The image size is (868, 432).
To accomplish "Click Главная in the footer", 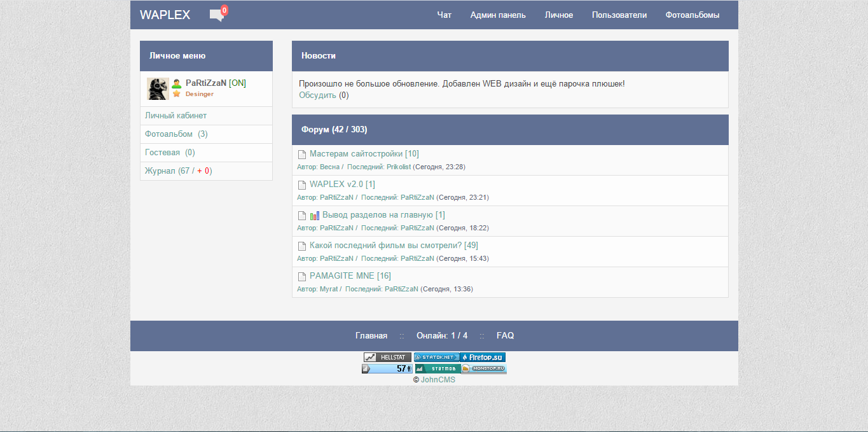I will click(371, 335).
